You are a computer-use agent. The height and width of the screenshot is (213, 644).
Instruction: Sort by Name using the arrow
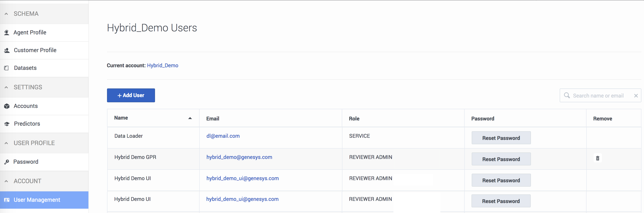click(190, 118)
